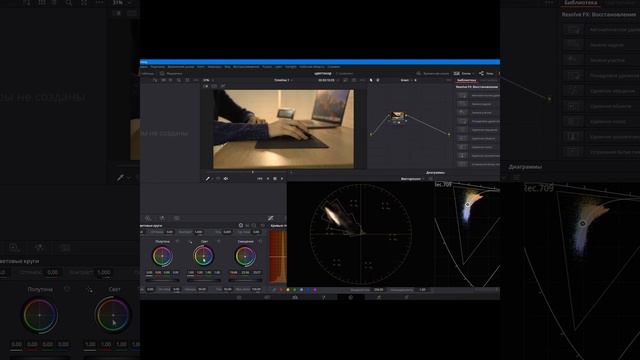The width and height of the screenshot is (640, 360).
Task: Open second palette icon above color wheels
Action: tap(162, 218)
